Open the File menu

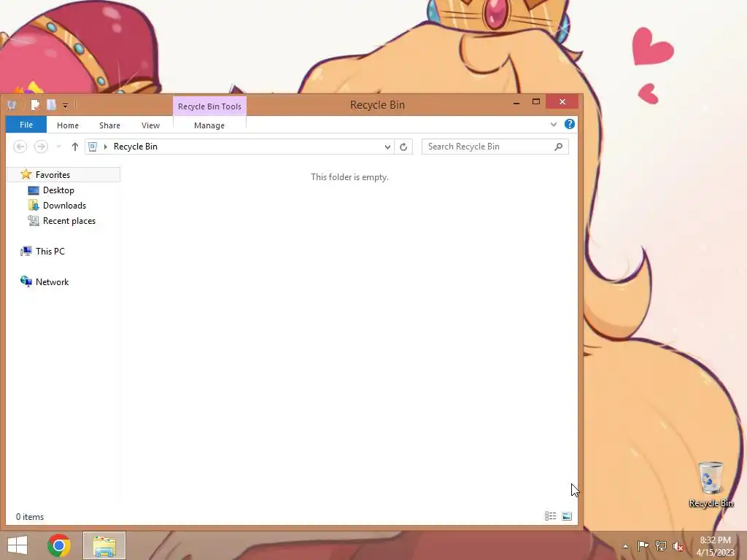(x=26, y=125)
